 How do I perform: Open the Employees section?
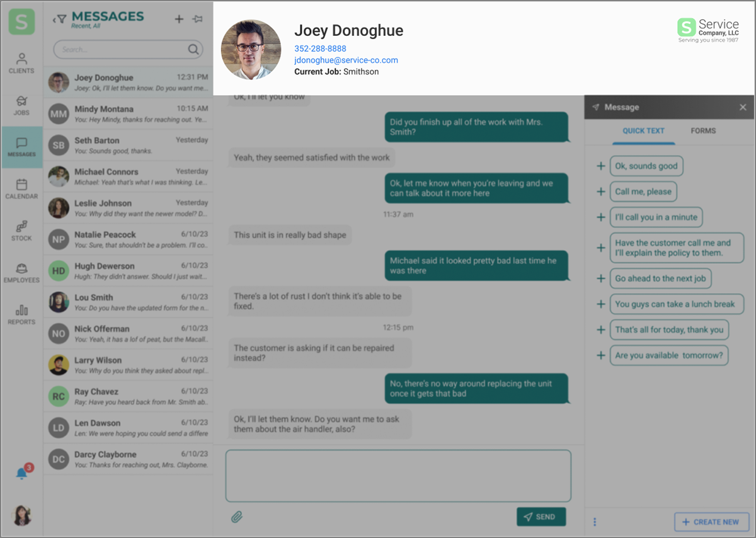pyautogui.click(x=21, y=272)
